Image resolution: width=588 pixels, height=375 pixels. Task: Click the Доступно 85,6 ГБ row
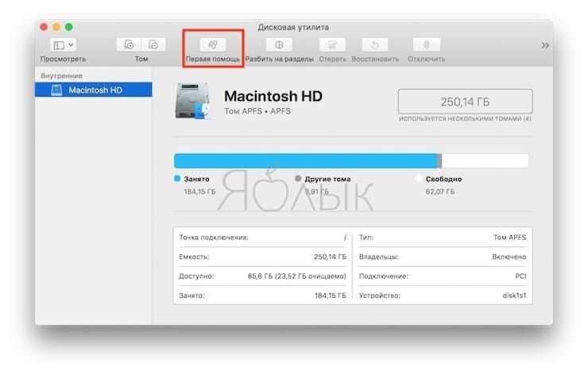[x=262, y=276]
